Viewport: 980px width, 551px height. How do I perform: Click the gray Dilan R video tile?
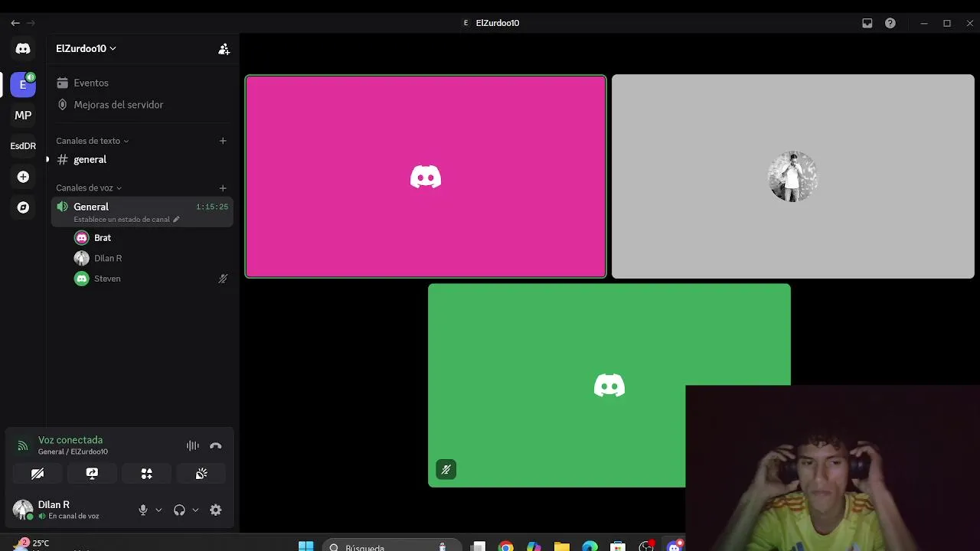(792, 177)
